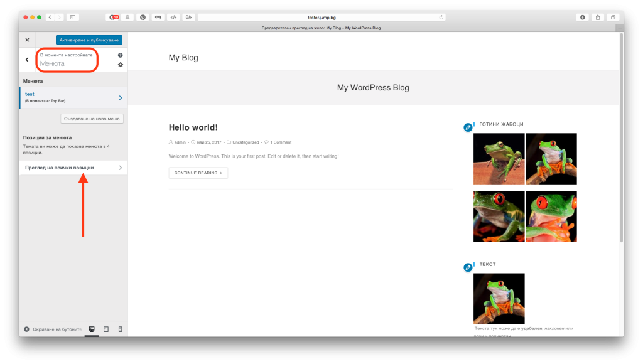
Task: Switch preview to tablet view
Action: [105, 329]
